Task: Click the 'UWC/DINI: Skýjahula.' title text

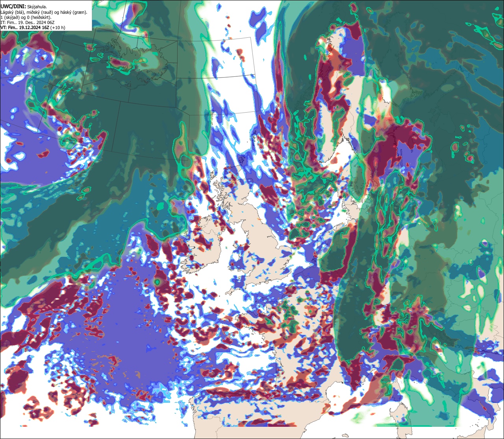Action: click(x=24, y=7)
